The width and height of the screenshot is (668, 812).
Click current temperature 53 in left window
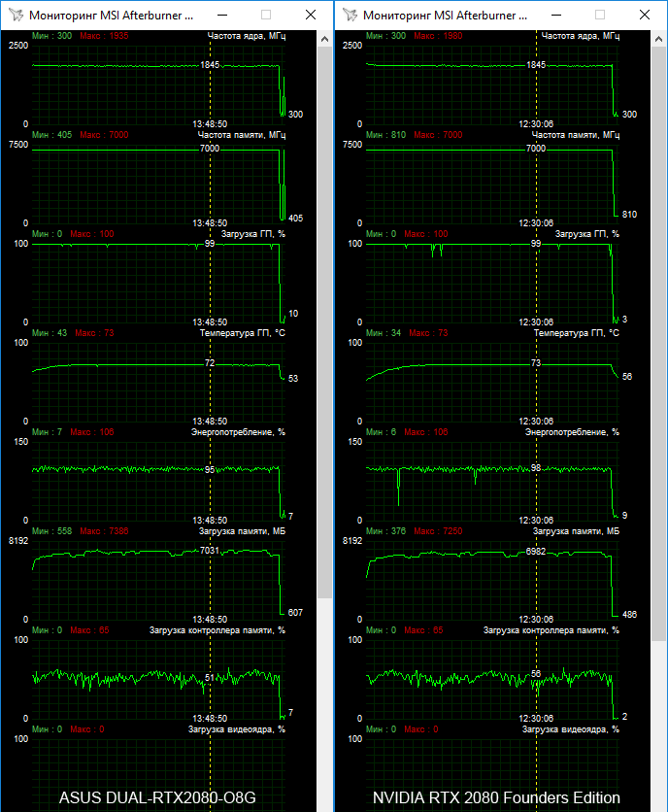coord(293,379)
